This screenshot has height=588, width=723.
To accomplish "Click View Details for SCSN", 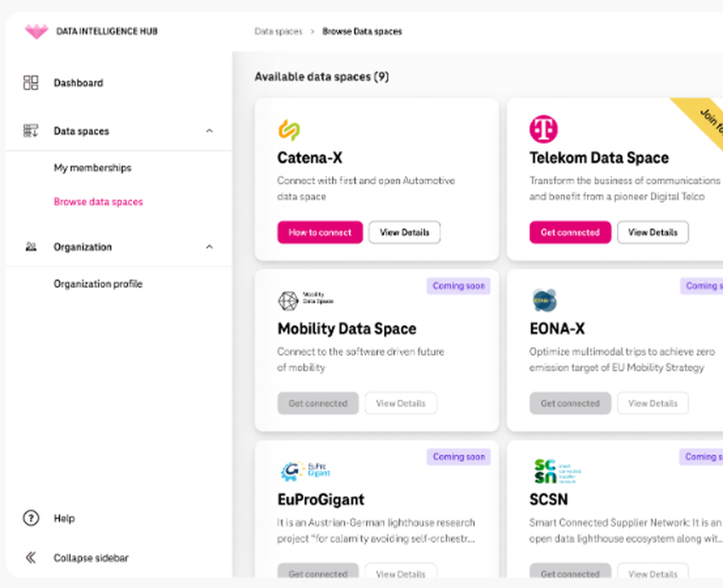I will (653, 571).
